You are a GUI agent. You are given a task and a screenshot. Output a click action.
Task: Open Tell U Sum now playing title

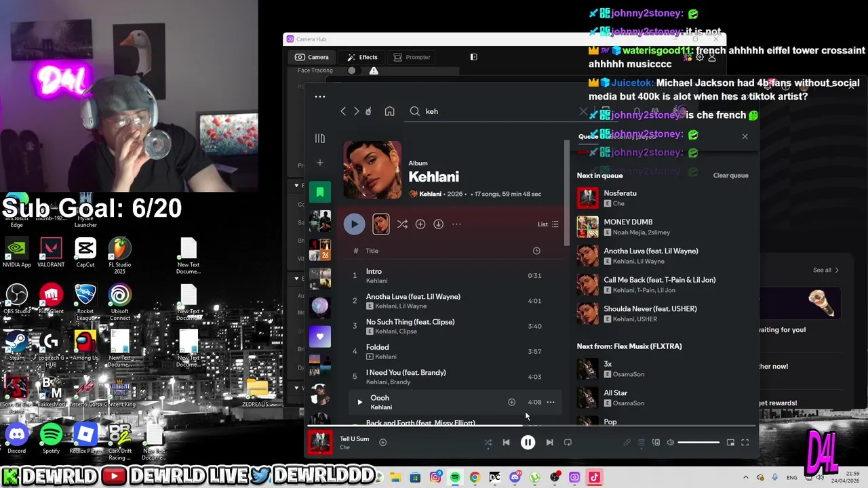coord(354,439)
